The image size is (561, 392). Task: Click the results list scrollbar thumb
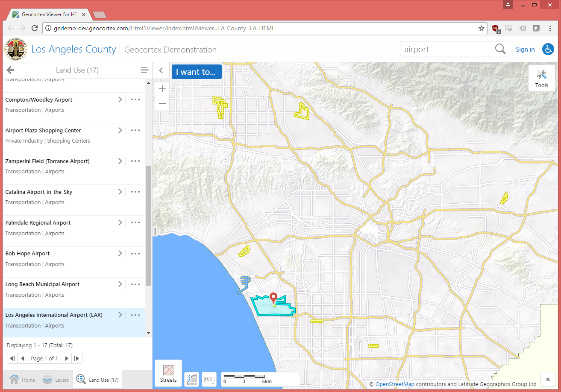(148, 225)
